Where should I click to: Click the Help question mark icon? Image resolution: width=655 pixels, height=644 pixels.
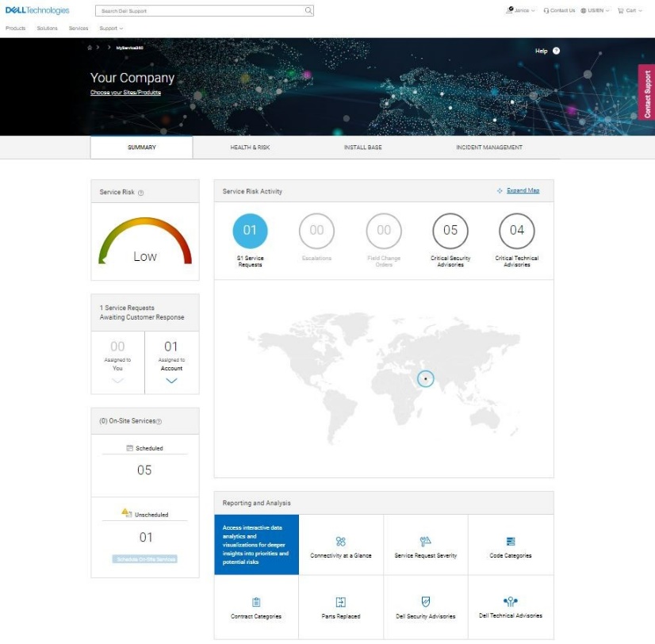coord(556,51)
